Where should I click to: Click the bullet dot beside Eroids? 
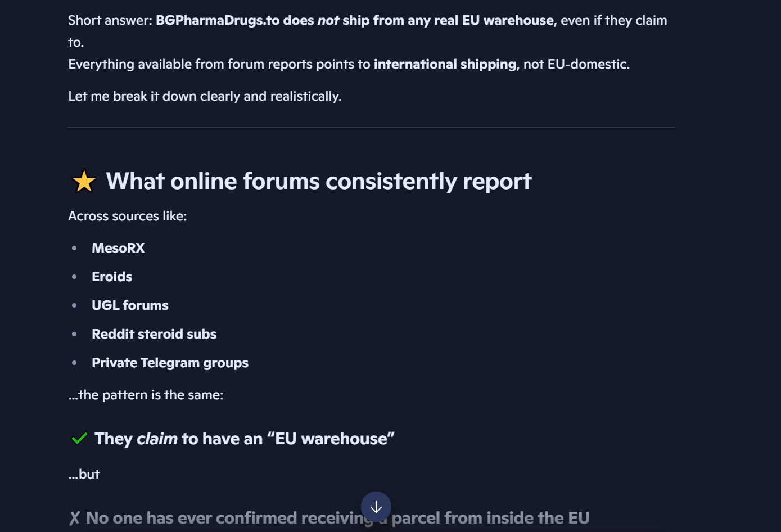tap(74, 277)
